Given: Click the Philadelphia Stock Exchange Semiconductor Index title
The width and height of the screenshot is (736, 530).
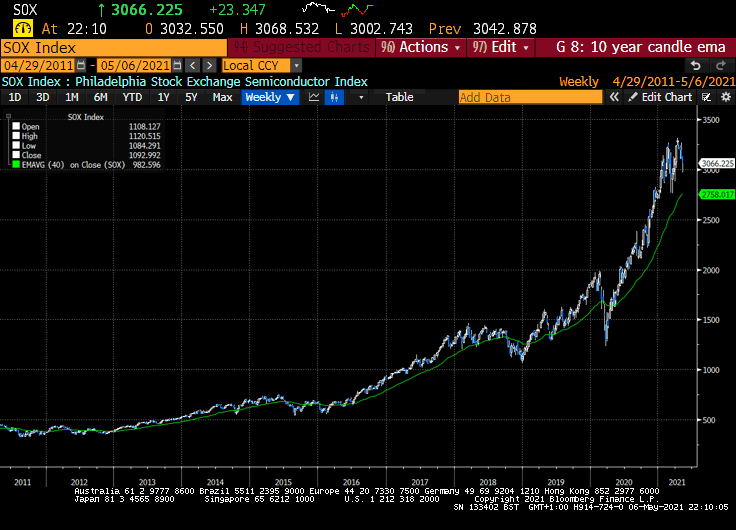Looking at the screenshot, I should point(221,82).
